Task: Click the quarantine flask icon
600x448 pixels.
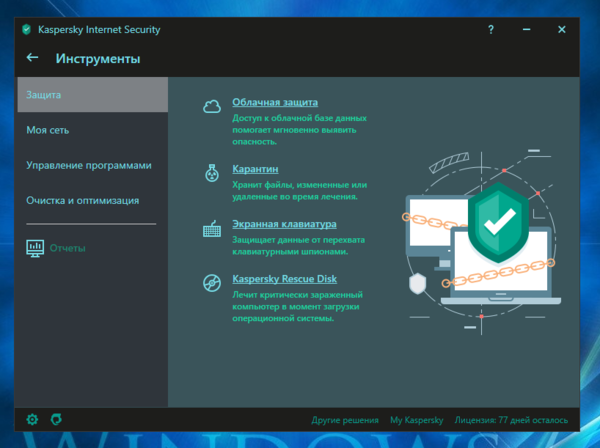Action: (x=212, y=173)
